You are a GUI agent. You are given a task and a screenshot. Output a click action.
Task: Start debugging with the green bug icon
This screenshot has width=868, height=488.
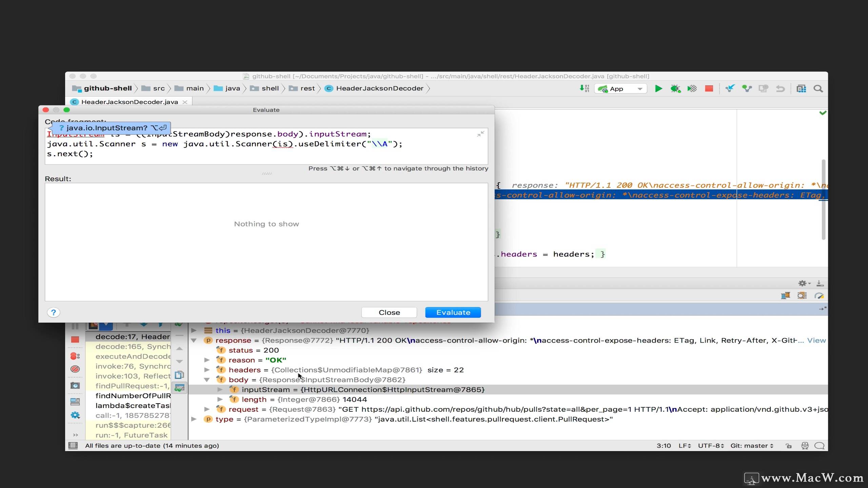(x=675, y=88)
